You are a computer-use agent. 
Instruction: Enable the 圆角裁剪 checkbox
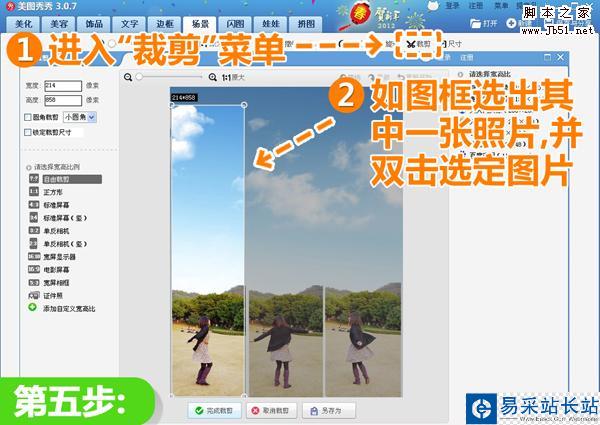[28, 117]
